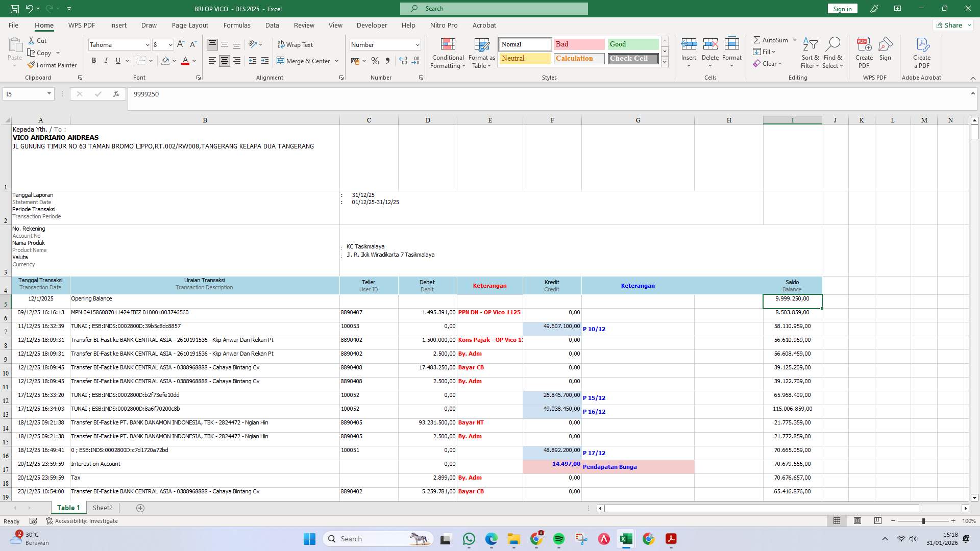Click the Sign in button

842,8
